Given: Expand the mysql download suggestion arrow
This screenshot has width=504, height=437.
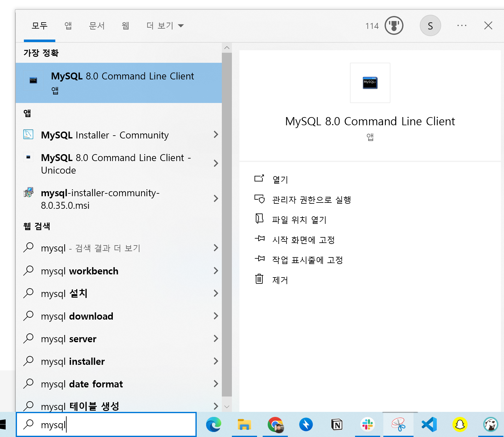Looking at the screenshot, I should pos(216,316).
